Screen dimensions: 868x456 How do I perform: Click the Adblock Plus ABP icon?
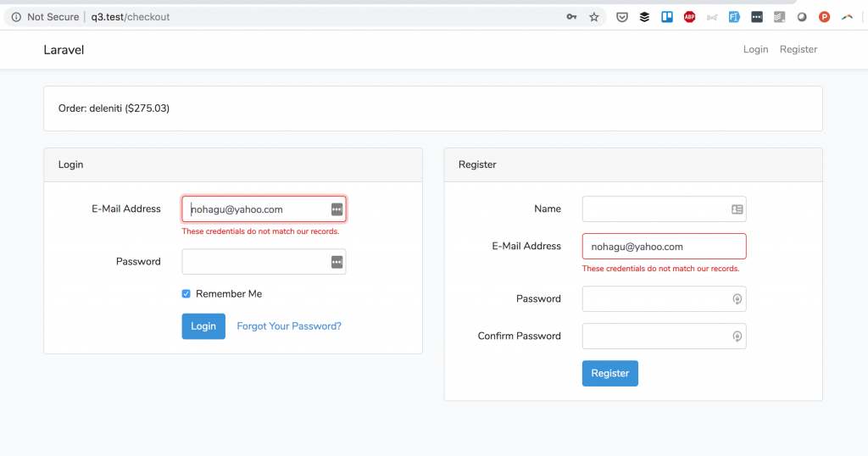[x=689, y=17]
